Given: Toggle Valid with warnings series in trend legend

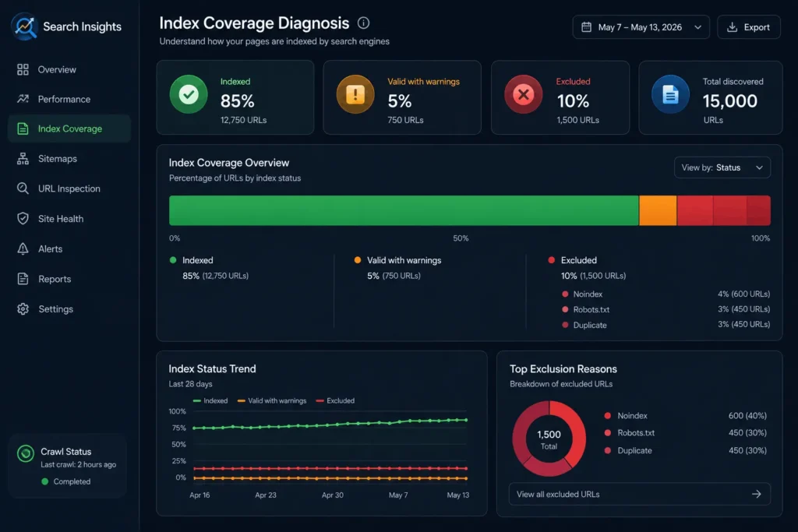Looking at the screenshot, I should [272, 401].
